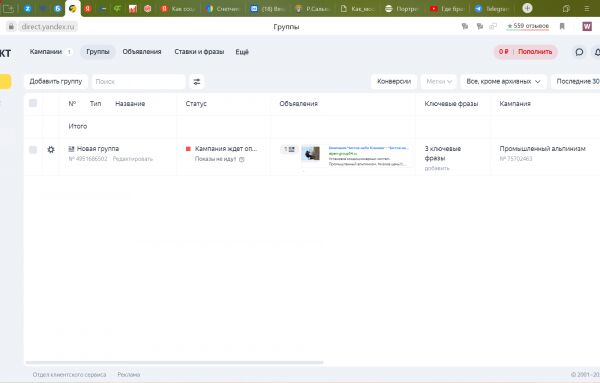Open the Ставки и фразы tab
Screen dimensions: 600x383
[199, 52]
